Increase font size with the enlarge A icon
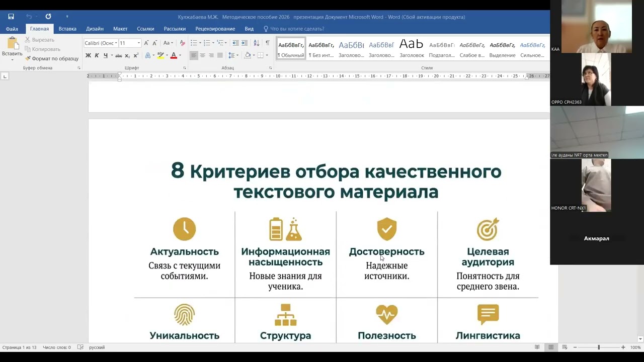 pos(146,43)
